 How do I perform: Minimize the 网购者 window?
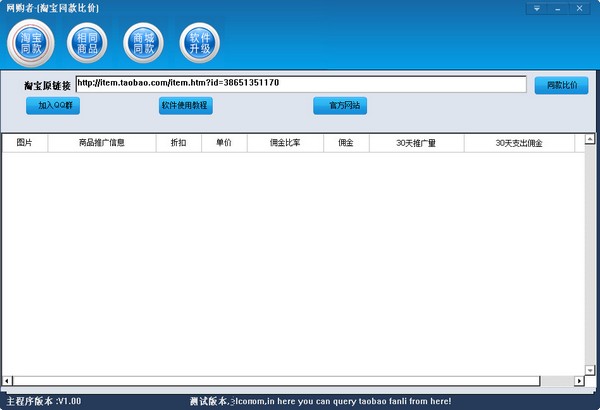(x=558, y=8)
